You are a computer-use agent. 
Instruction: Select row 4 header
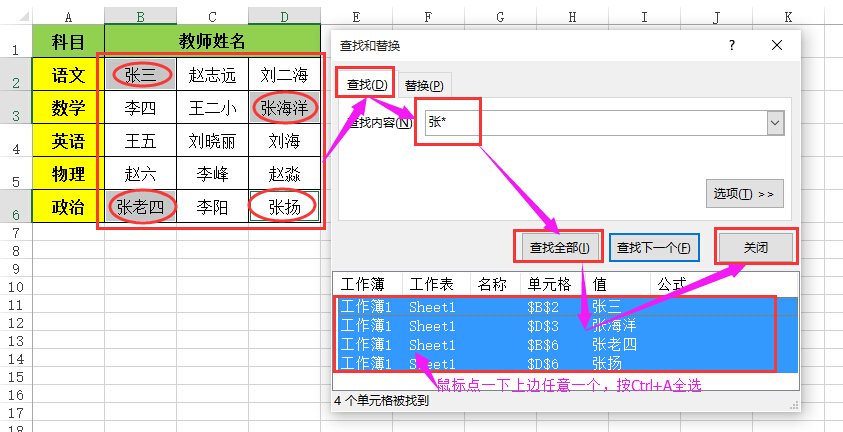(16, 141)
